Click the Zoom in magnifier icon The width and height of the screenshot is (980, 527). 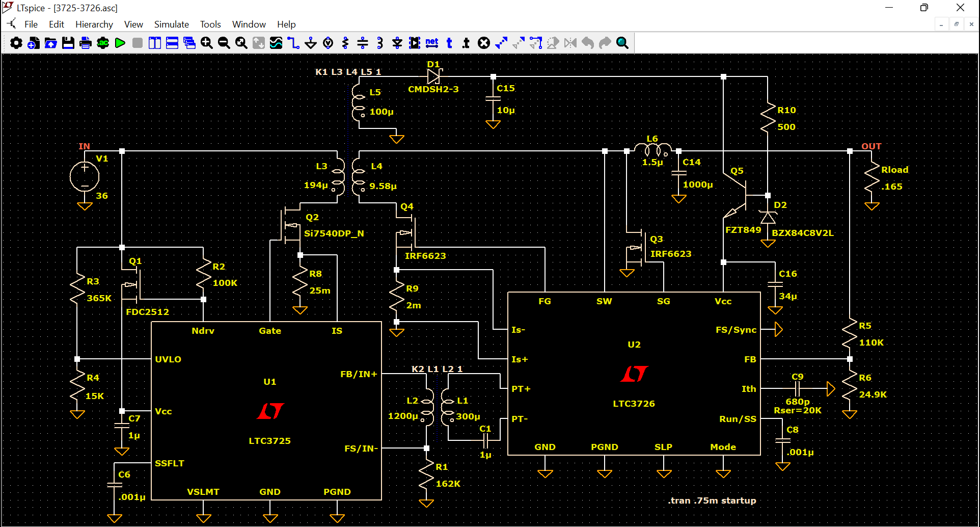click(206, 43)
